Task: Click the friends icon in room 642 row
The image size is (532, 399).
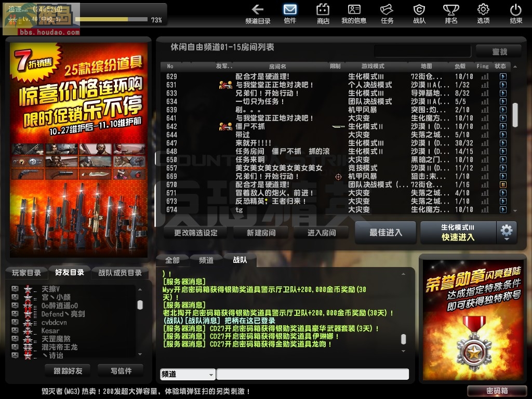Action: click(225, 126)
